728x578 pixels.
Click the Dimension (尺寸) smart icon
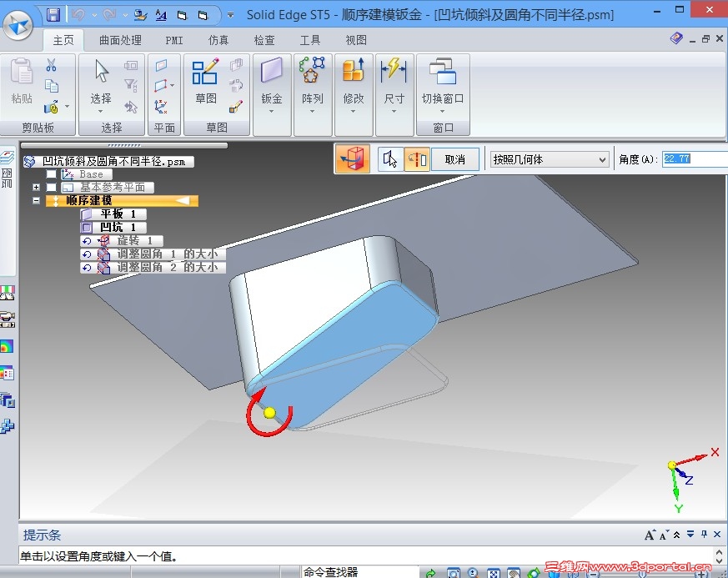click(394, 70)
